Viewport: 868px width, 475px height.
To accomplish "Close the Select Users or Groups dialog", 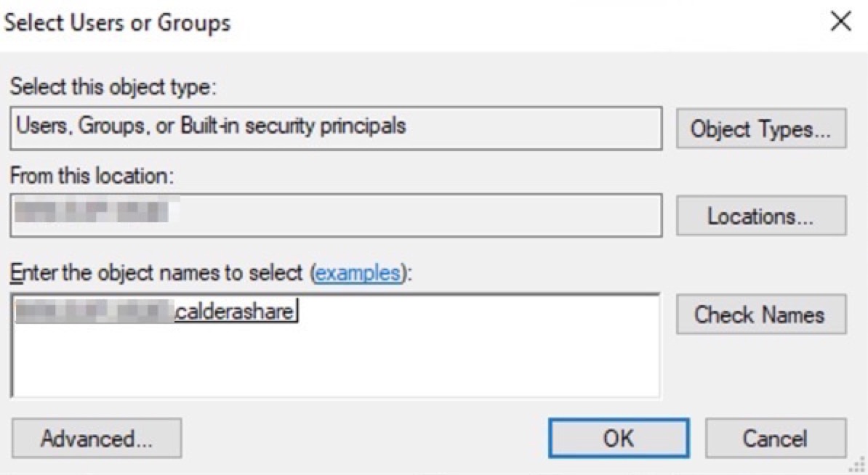I will point(840,23).
